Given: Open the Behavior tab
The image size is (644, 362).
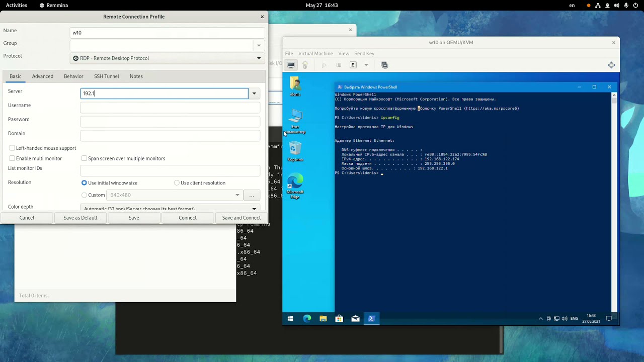Looking at the screenshot, I should pos(73,76).
